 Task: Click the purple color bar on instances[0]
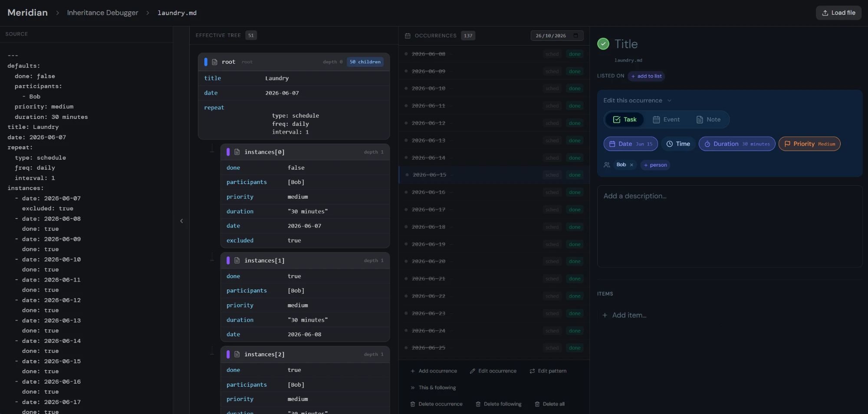point(228,152)
